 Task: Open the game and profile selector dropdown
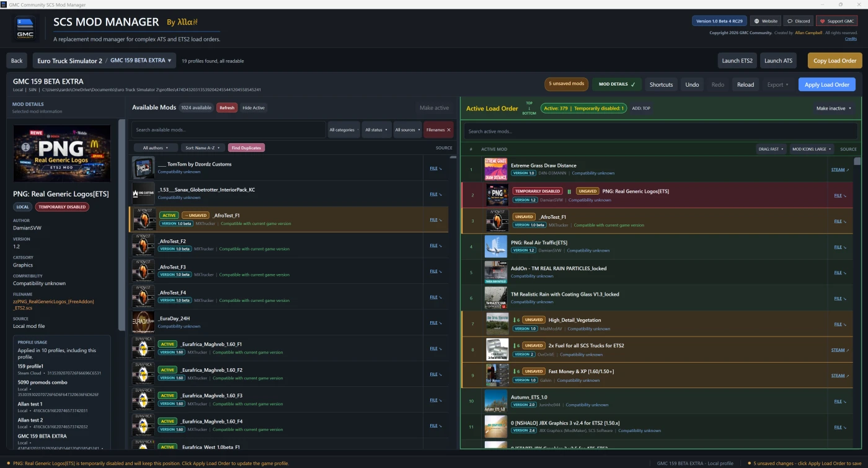point(105,61)
